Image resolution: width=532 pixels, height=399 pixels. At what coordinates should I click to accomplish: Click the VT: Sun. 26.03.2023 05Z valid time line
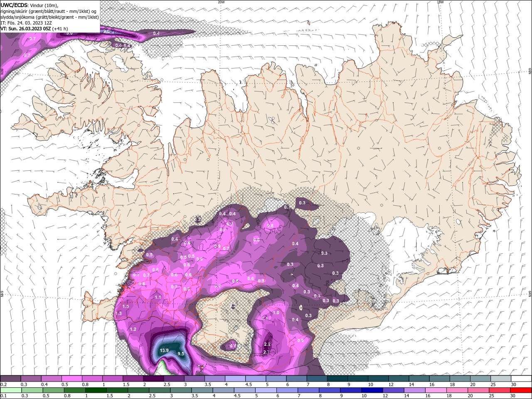(34, 29)
